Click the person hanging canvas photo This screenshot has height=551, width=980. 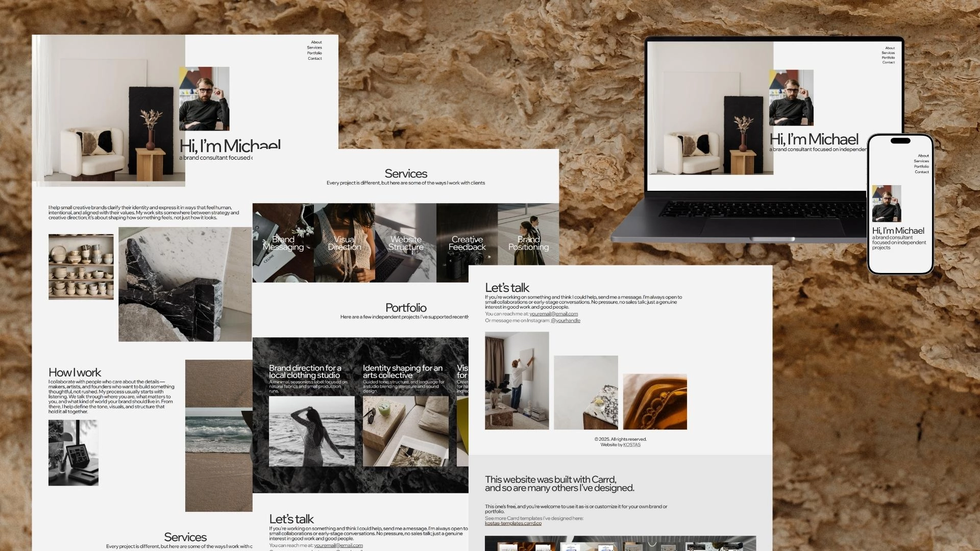pyautogui.click(x=517, y=381)
